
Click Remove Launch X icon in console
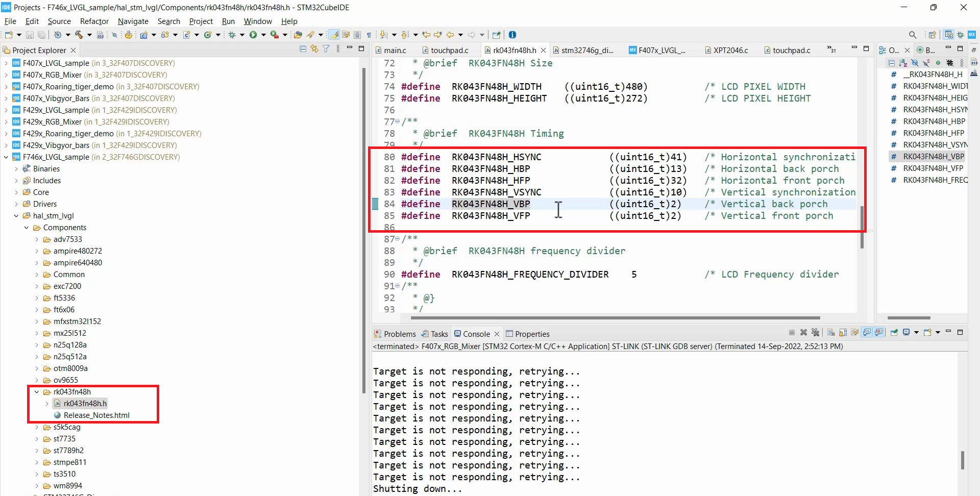(x=803, y=332)
